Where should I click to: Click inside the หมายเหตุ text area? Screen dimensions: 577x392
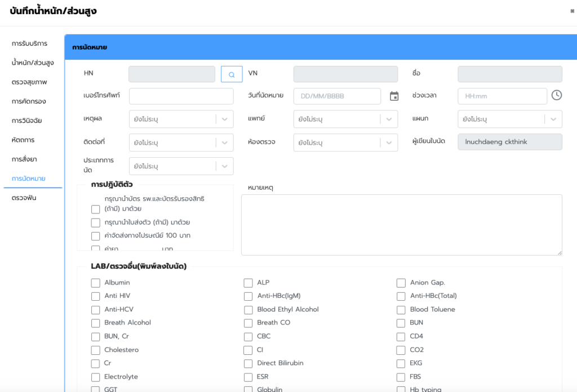pyautogui.click(x=401, y=225)
